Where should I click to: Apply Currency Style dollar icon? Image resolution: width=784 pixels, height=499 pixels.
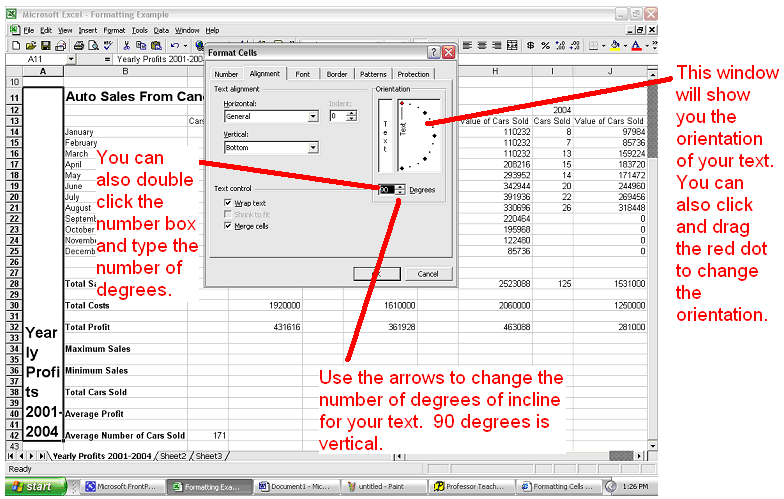click(530, 46)
